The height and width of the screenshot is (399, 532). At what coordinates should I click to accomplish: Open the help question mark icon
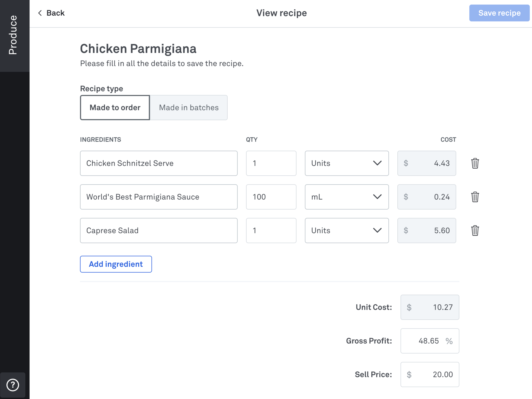click(x=13, y=385)
